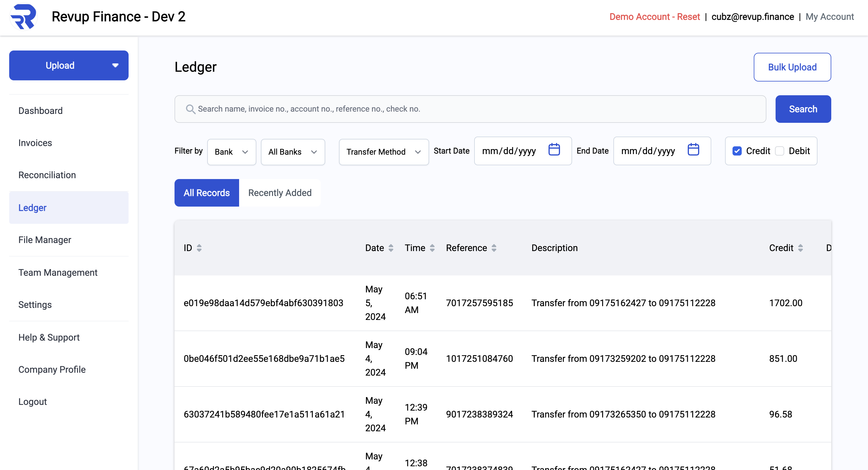This screenshot has width=868, height=470.
Task: Expand the Upload dropdown button
Action: (x=69, y=65)
